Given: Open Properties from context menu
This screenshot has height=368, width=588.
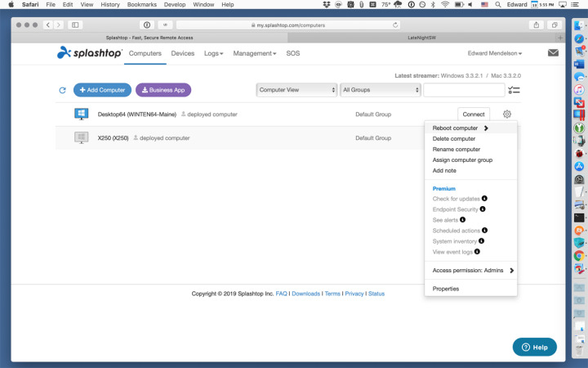Looking at the screenshot, I should [x=446, y=289].
